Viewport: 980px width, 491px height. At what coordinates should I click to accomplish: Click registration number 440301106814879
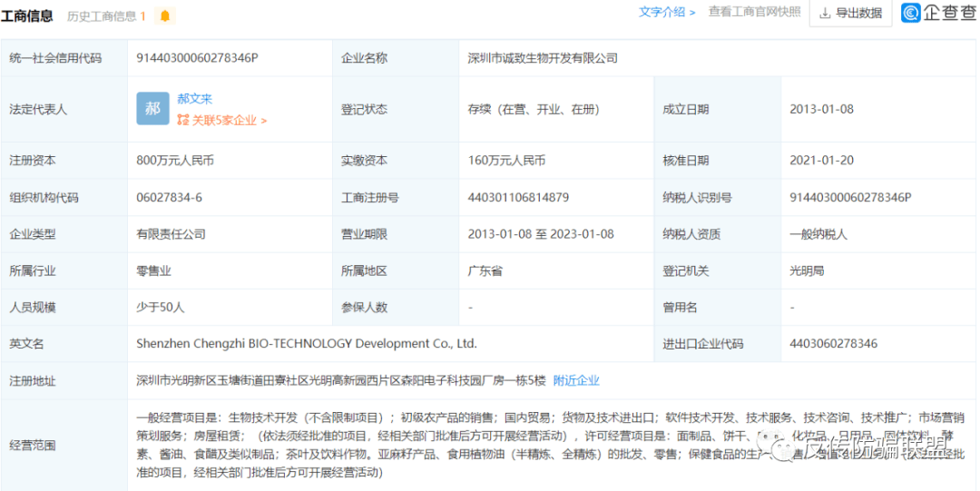click(x=518, y=197)
